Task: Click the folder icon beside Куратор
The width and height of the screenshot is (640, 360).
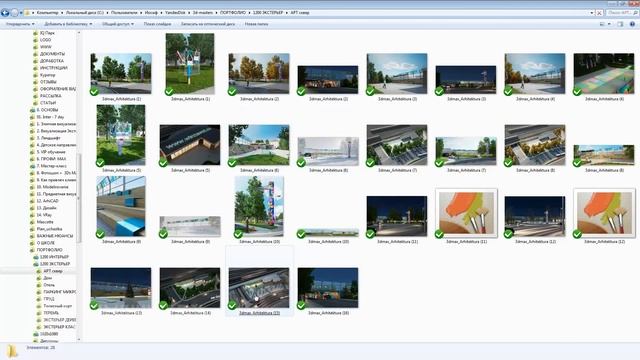Action: click(x=36, y=75)
